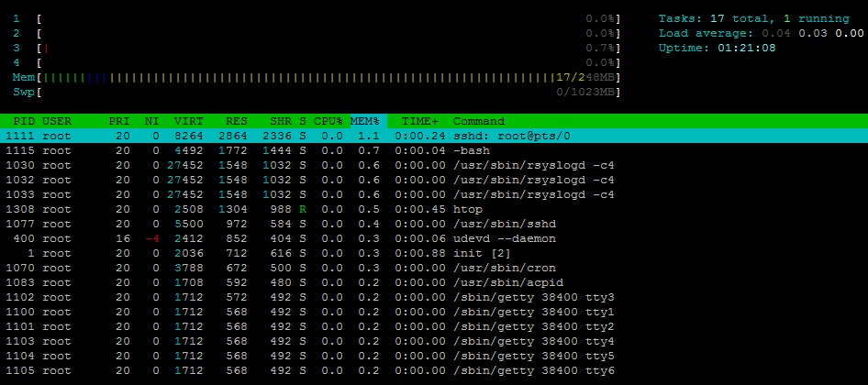Click the VIRT column header
This screenshot has height=385, width=868.
pos(189,121)
